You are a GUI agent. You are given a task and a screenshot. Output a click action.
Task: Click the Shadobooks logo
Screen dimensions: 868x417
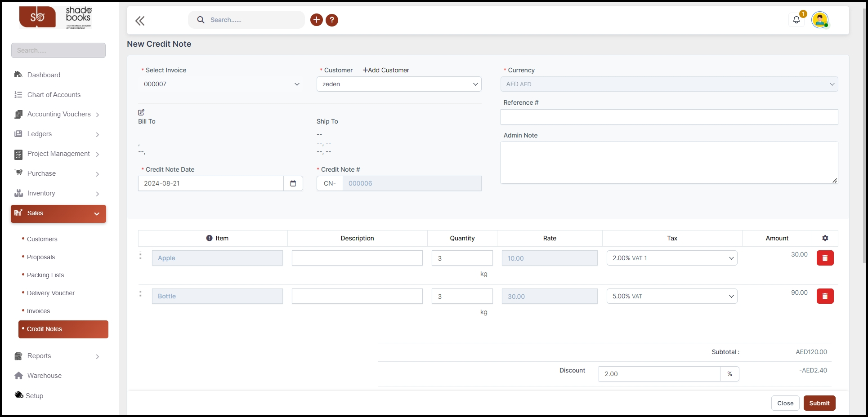click(55, 18)
